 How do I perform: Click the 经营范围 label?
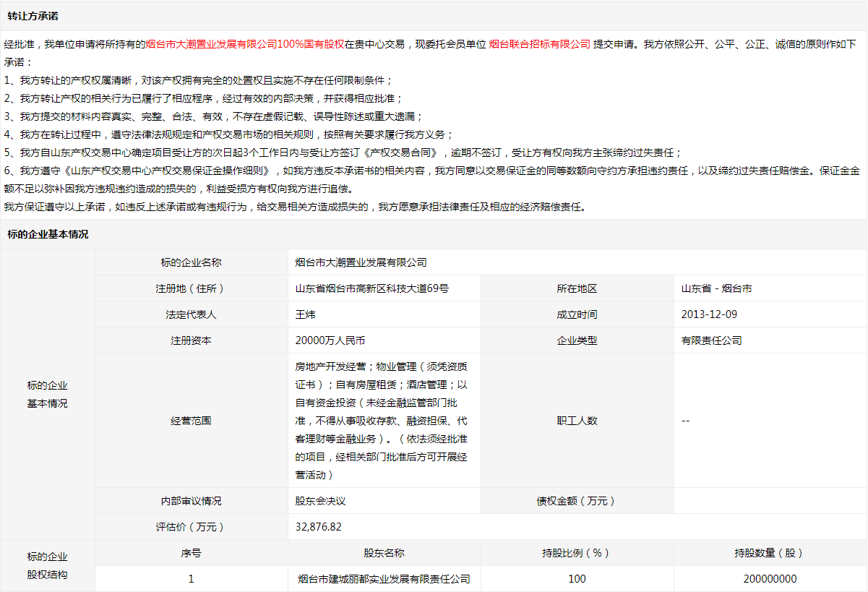click(192, 421)
